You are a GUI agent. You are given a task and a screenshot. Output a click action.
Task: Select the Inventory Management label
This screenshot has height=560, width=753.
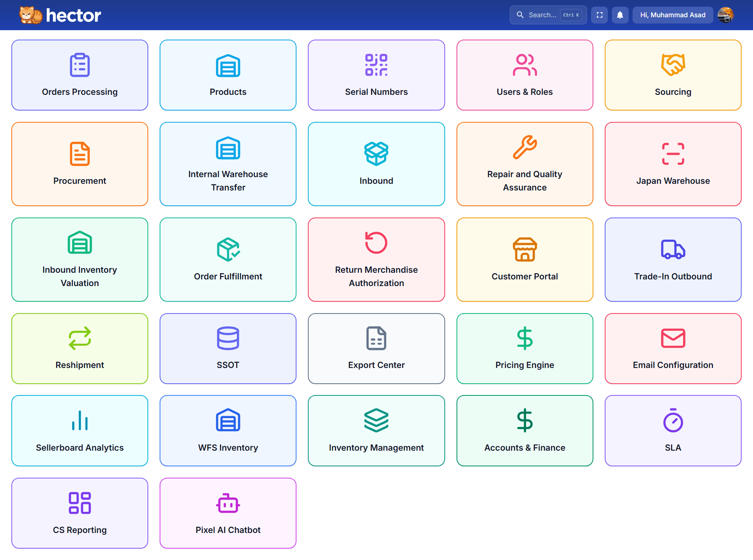click(376, 448)
